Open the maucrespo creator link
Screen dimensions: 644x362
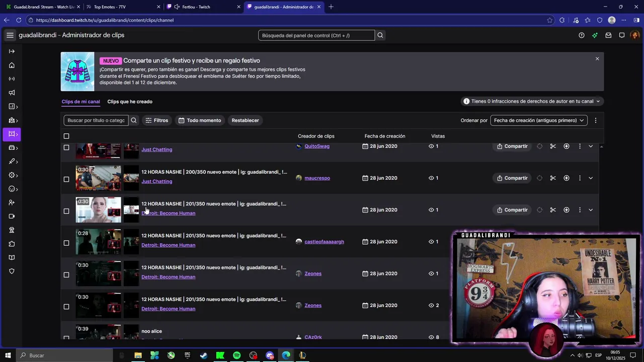coord(317,178)
